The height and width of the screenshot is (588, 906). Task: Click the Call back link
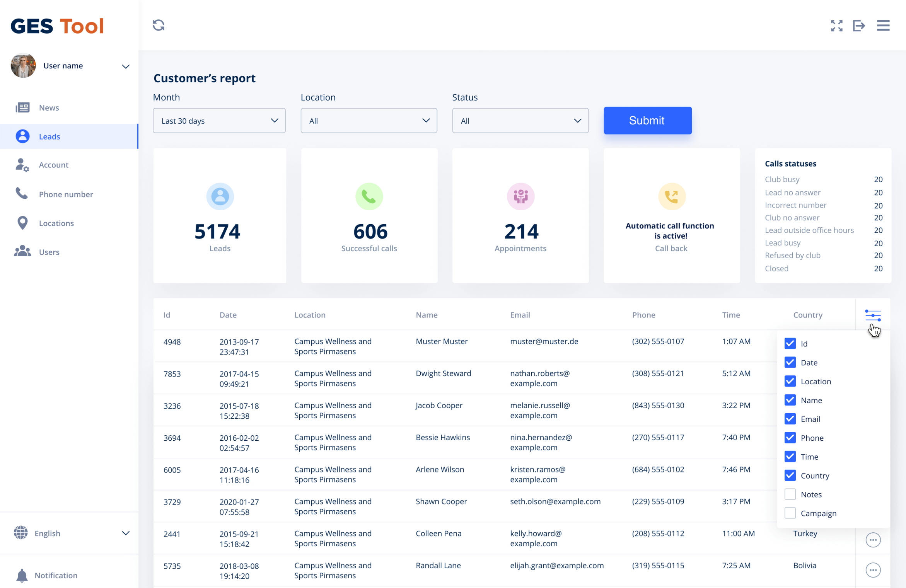(671, 248)
